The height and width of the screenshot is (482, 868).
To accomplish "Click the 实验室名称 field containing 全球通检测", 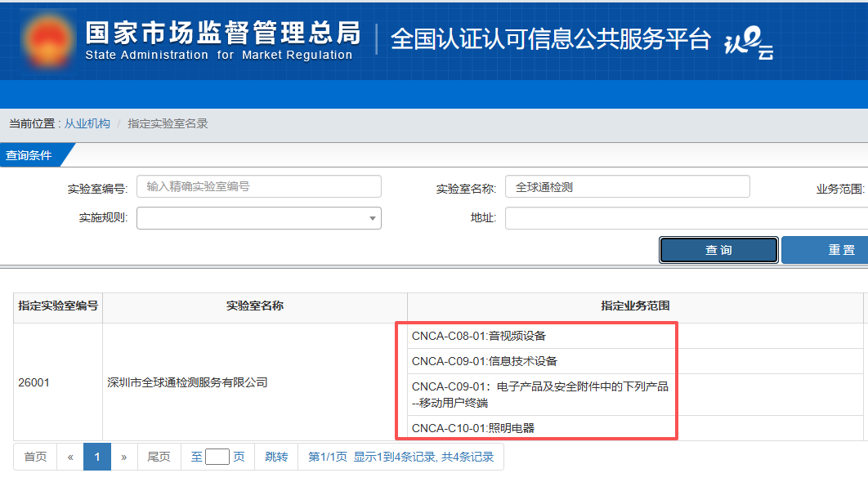I will pos(627,187).
